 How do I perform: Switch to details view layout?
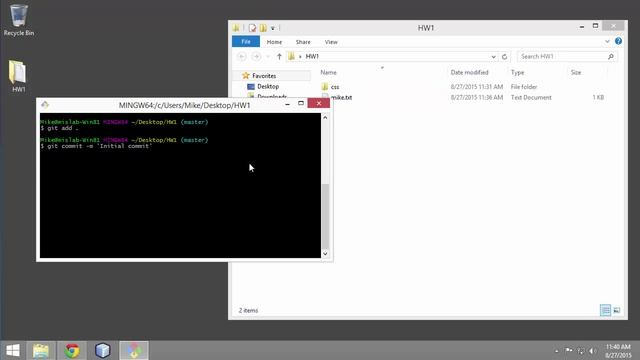point(605,310)
